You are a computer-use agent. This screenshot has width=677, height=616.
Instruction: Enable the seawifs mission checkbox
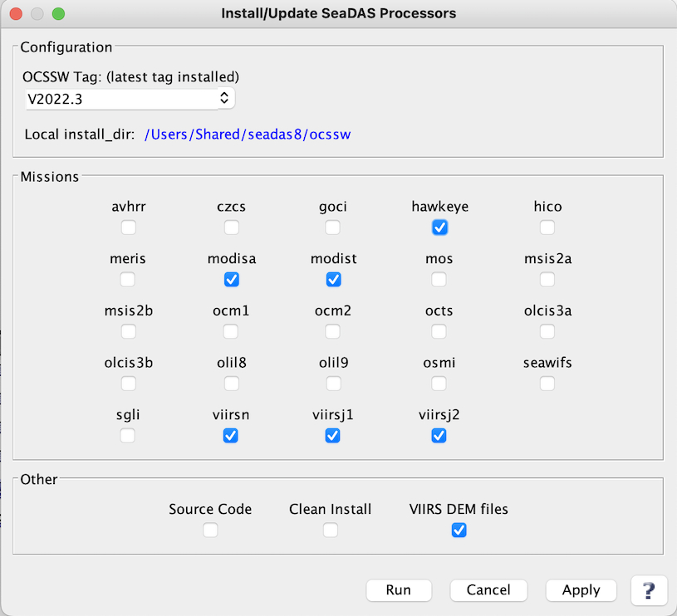[x=547, y=383]
